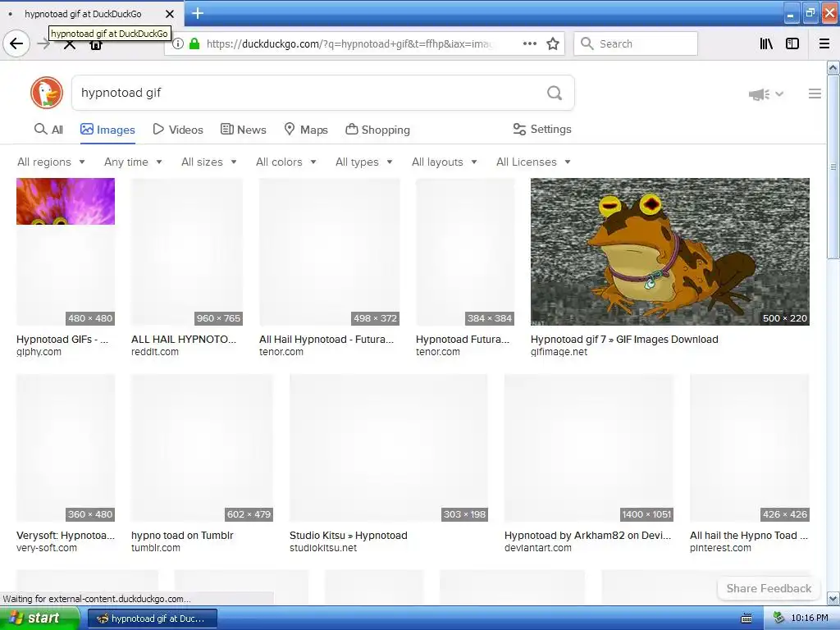Image resolution: width=840 pixels, height=630 pixels.
Task: Click All hail the Hypno Toad title
Action: point(748,535)
